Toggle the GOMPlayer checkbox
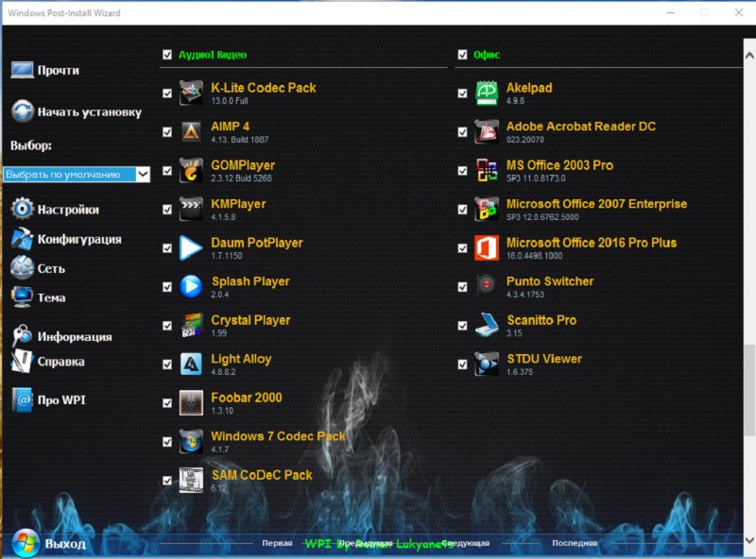 pos(167,171)
